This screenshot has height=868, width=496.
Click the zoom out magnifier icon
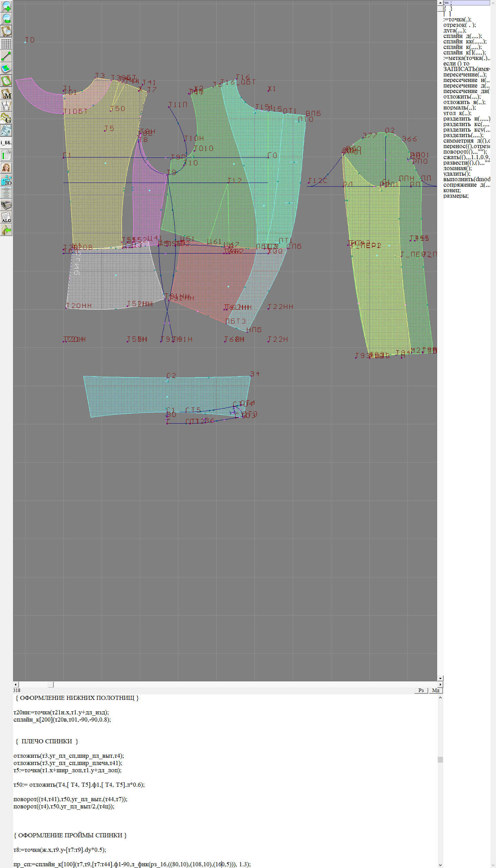pyautogui.click(x=6, y=19)
